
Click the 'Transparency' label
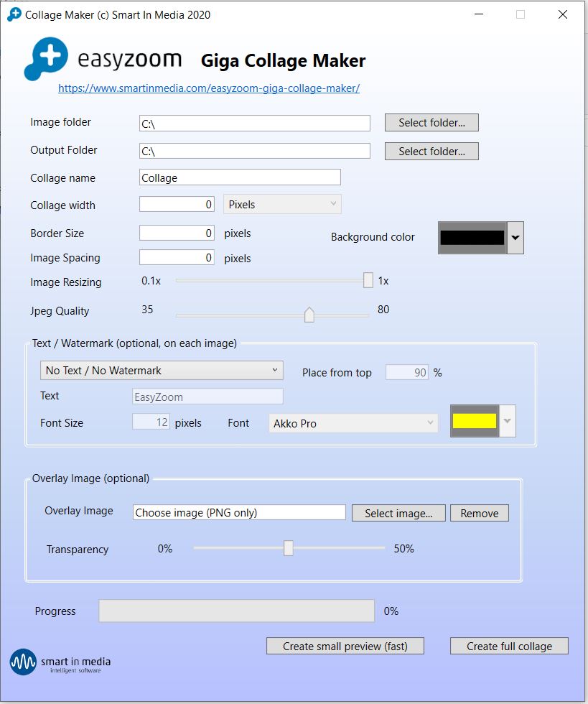78,549
